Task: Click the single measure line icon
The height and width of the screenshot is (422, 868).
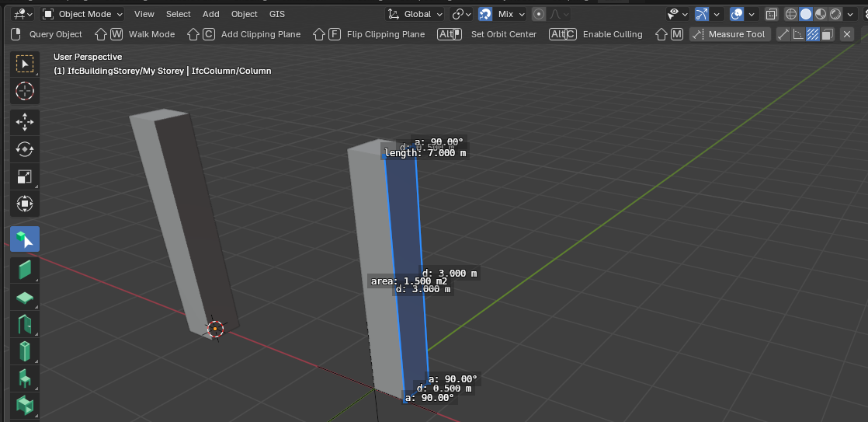Action: [783, 34]
